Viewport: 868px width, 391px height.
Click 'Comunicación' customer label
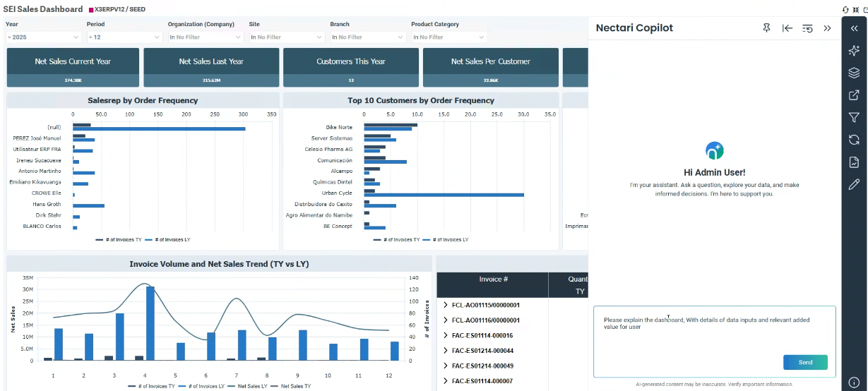click(334, 160)
